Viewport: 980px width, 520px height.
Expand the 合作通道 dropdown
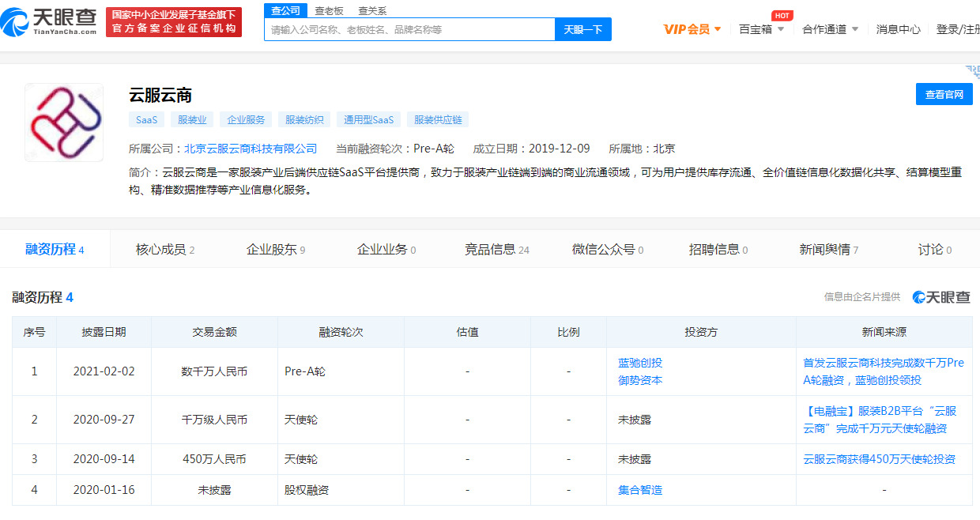(x=830, y=29)
